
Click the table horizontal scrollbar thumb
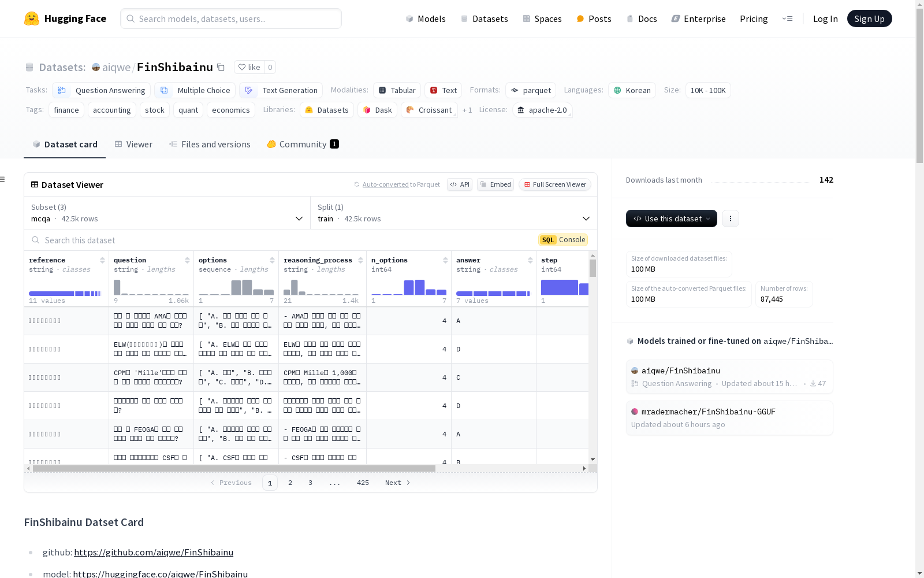pyautogui.click(x=234, y=468)
